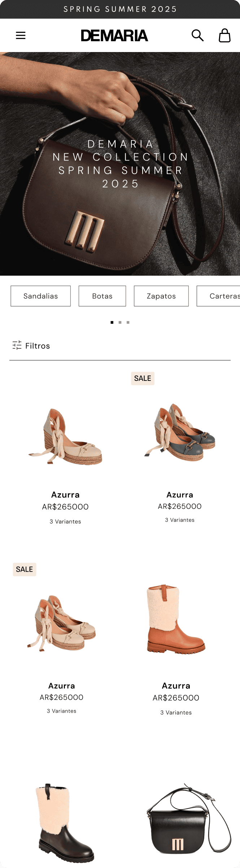The image size is (240, 868).
Task: Click the search magnifier icon
Action: [197, 35]
